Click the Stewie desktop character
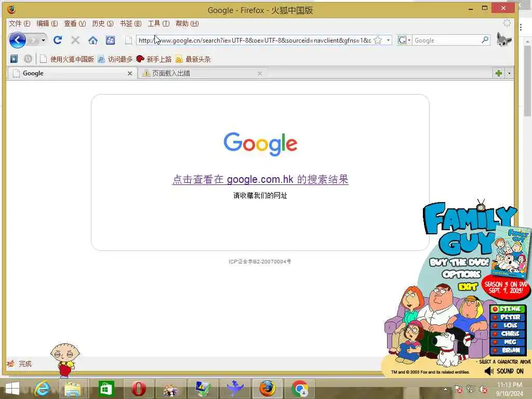Screen dimensions: 532x399 pyautogui.click(x=65, y=360)
